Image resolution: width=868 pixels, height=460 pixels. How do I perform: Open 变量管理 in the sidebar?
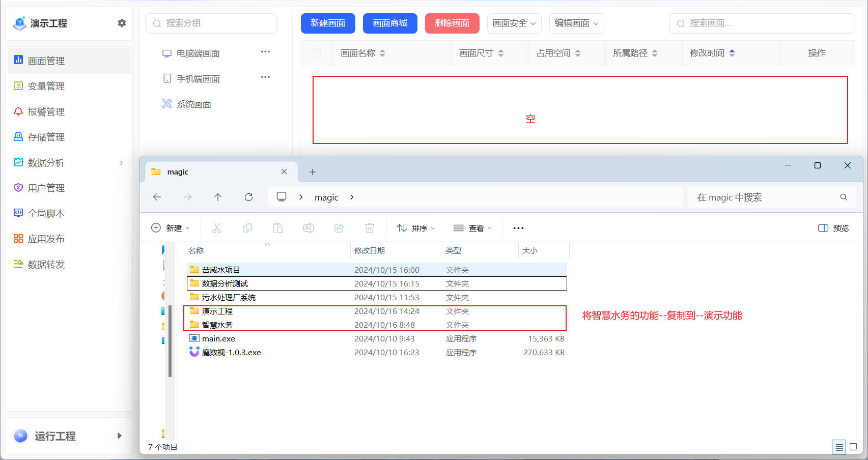tap(46, 86)
